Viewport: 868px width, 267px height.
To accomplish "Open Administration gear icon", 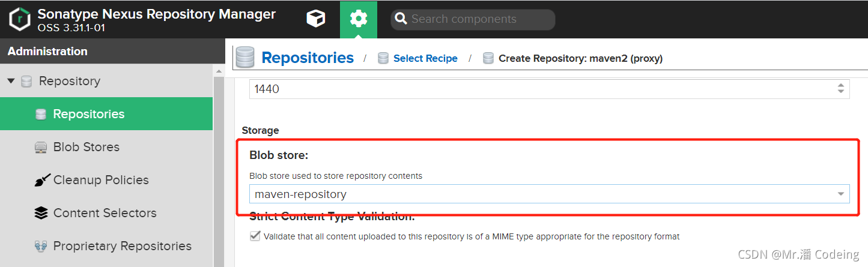I will (359, 19).
